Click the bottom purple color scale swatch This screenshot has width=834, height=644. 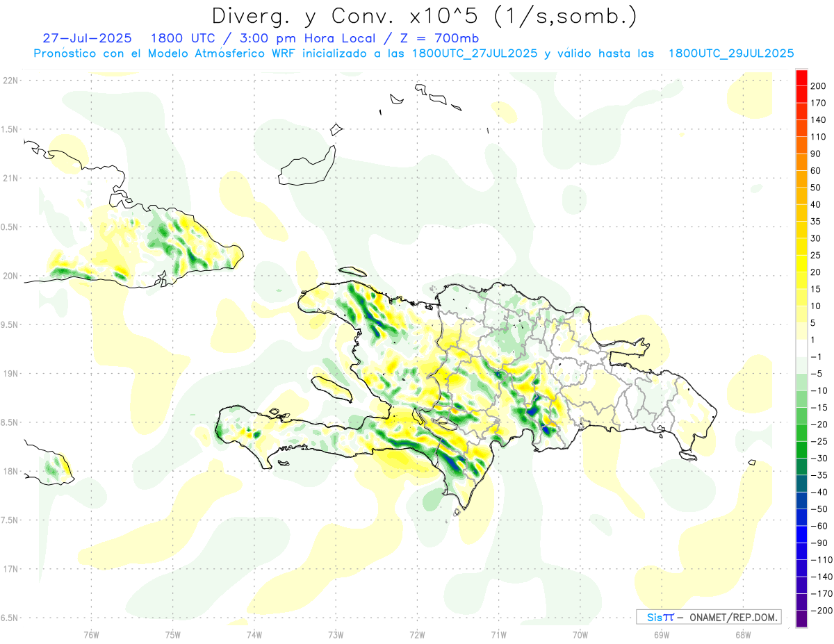(801, 619)
